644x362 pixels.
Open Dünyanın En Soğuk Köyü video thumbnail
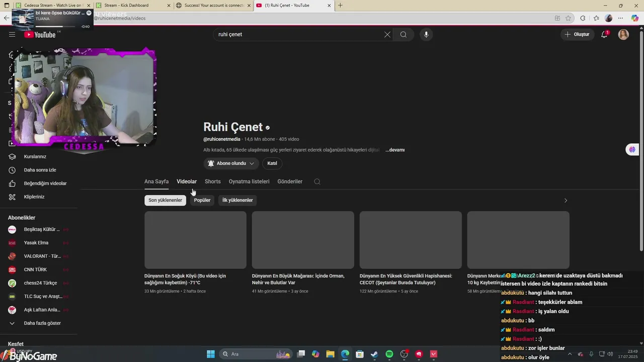195,240
